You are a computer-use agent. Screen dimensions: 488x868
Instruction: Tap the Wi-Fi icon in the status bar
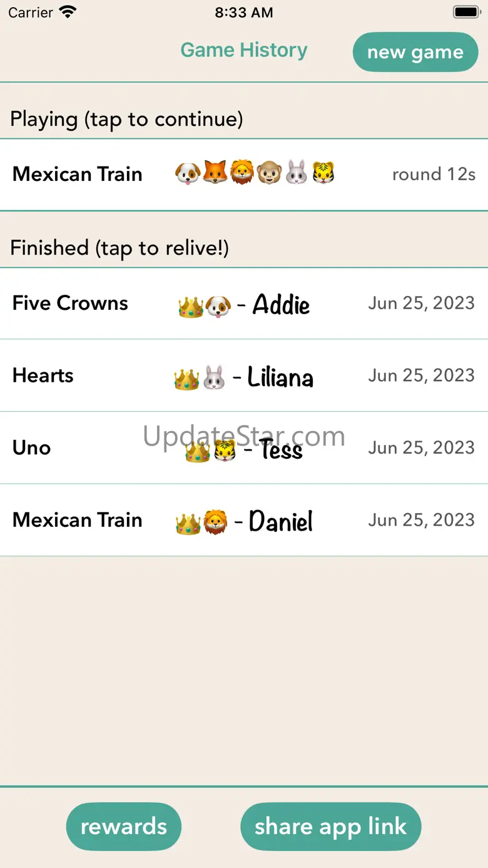pyautogui.click(x=67, y=12)
